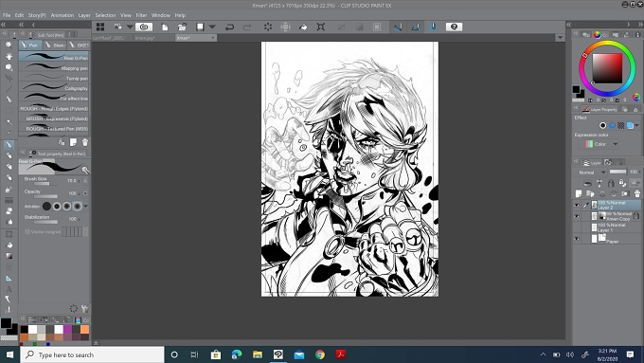
Task: Expand anti-aliasing options arrow
Action: click(x=86, y=206)
